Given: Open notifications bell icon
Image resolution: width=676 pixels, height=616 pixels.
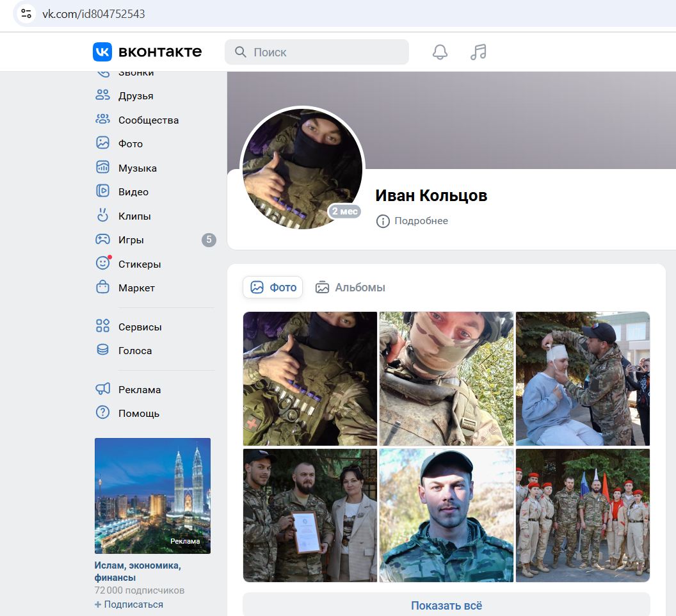Looking at the screenshot, I should pos(440,52).
